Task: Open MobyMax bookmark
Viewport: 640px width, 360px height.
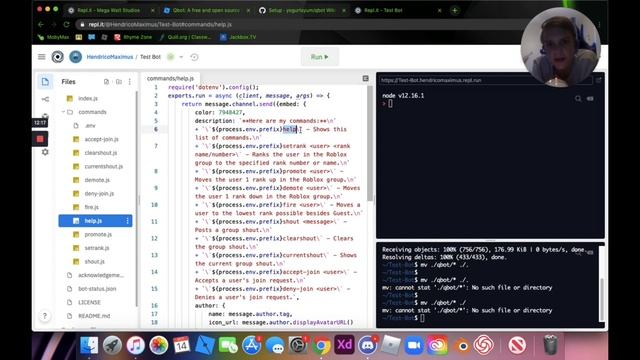Action: [53, 37]
